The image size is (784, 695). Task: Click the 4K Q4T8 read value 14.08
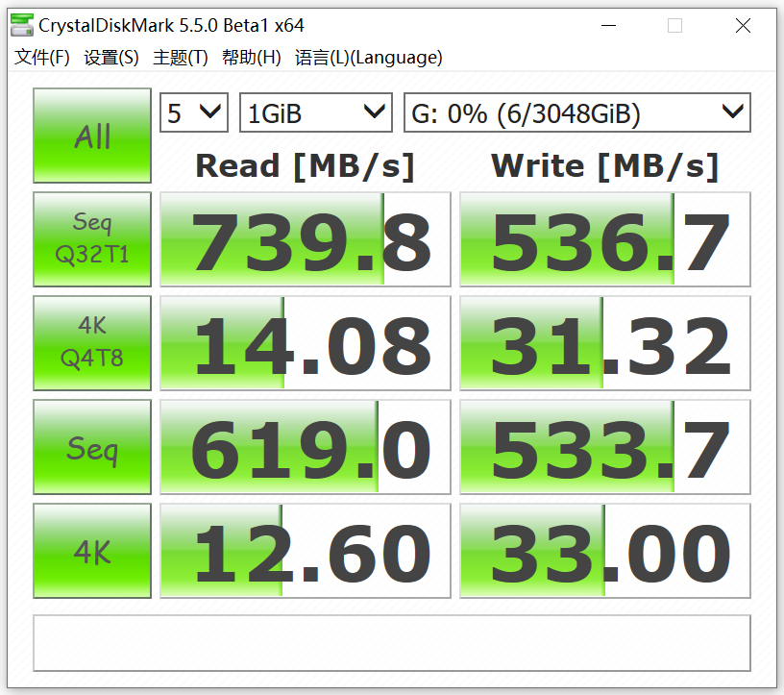306,343
